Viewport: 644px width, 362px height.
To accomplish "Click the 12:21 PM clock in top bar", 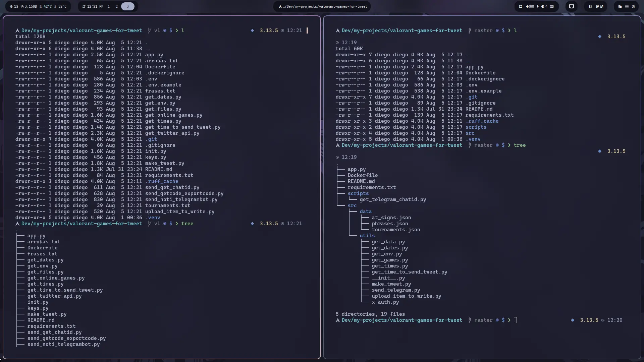I will coord(93,6).
